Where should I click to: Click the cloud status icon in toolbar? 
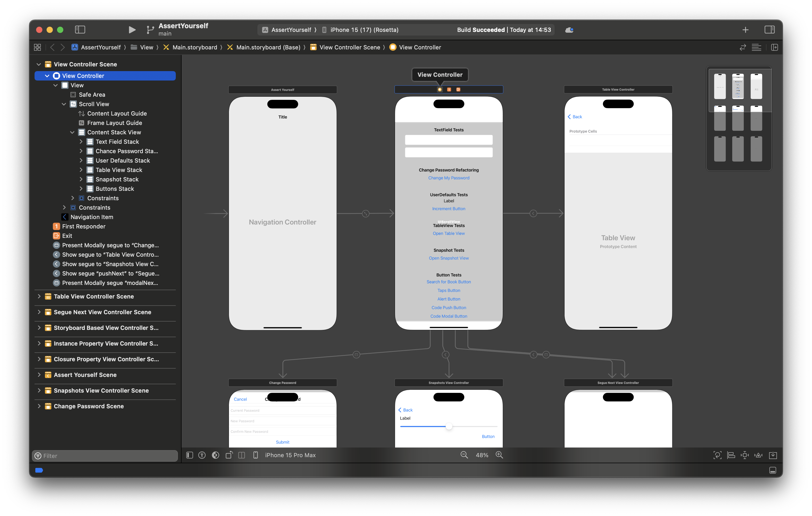(569, 30)
